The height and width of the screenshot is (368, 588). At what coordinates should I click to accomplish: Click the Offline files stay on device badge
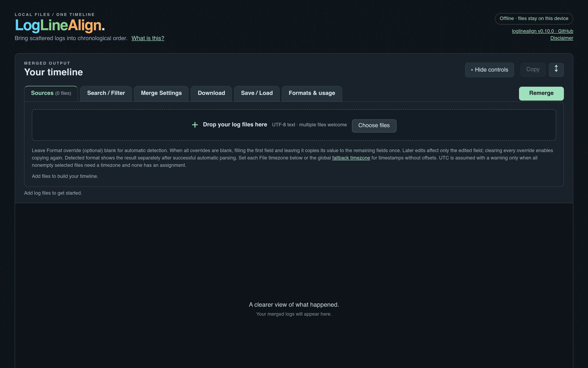tap(534, 19)
